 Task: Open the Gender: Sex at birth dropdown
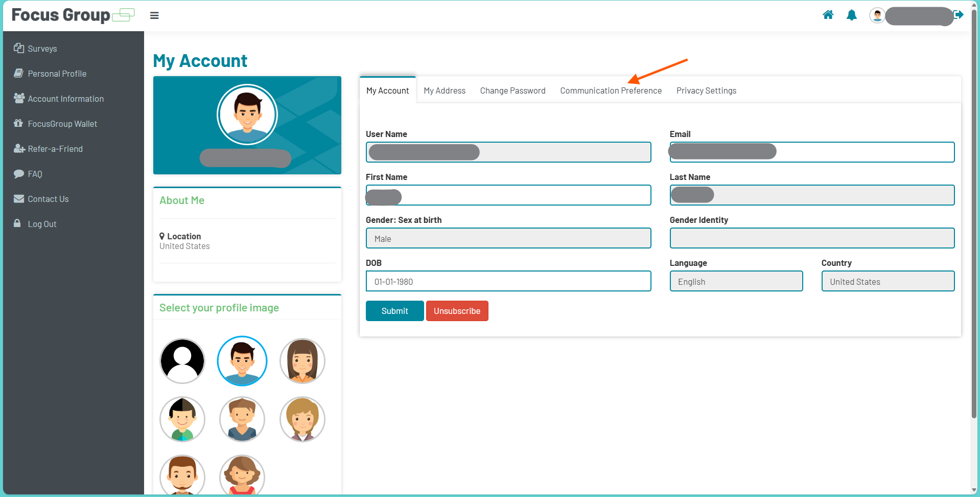pyautogui.click(x=508, y=238)
